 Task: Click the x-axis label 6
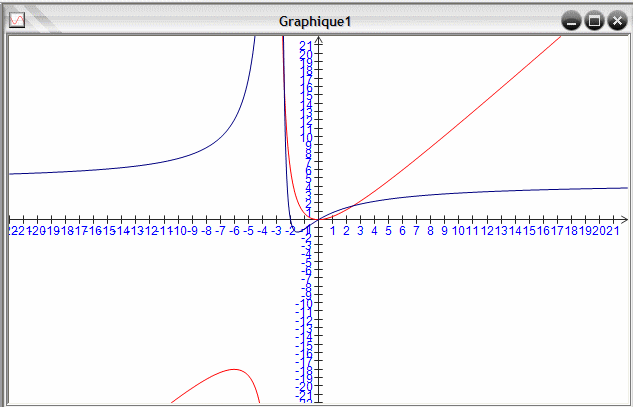click(402, 231)
